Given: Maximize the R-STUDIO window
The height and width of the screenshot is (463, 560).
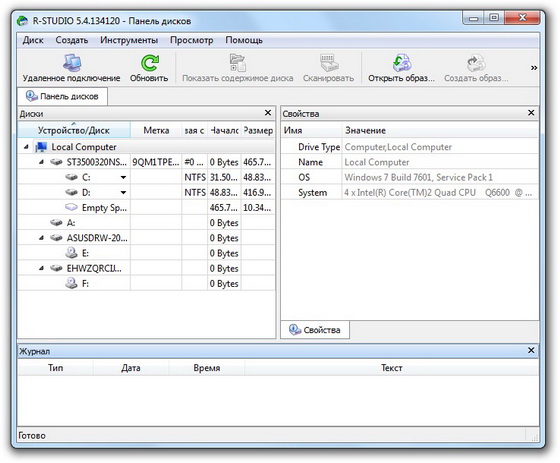Looking at the screenshot, I should [494, 18].
